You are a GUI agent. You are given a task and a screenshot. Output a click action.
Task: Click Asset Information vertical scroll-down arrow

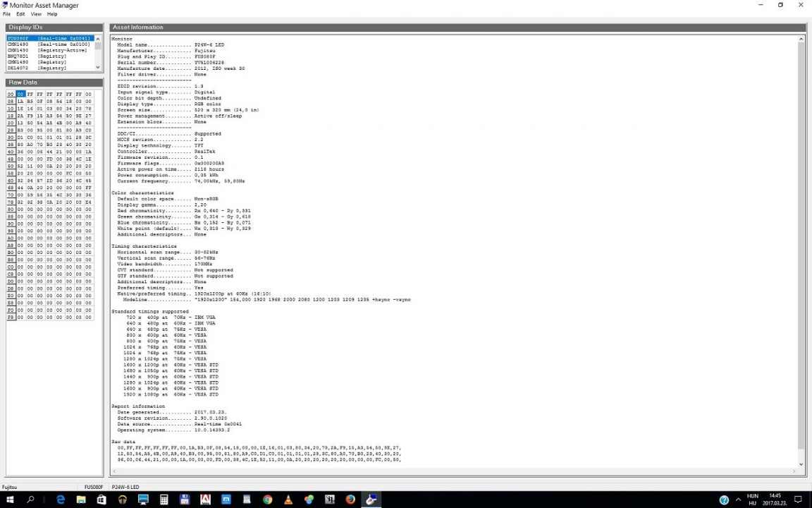tap(801, 464)
